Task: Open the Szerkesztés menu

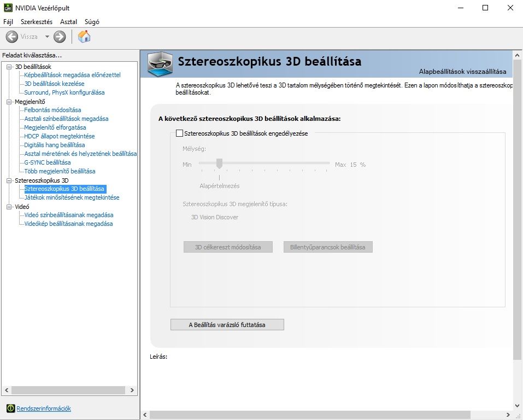Action: click(x=37, y=22)
